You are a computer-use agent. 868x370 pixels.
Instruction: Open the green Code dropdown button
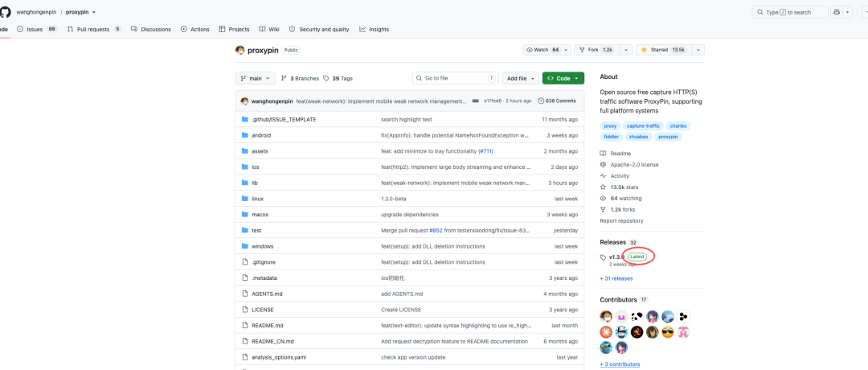pyautogui.click(x=563, y=79)
